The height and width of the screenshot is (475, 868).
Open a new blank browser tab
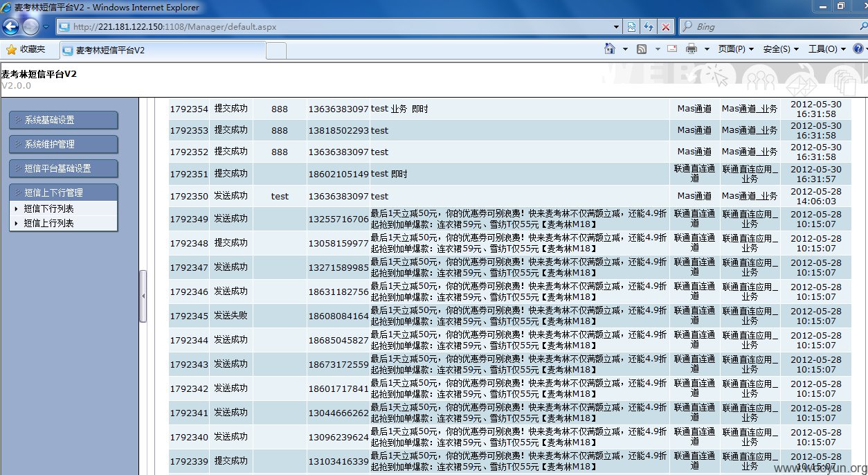(276, 51)
